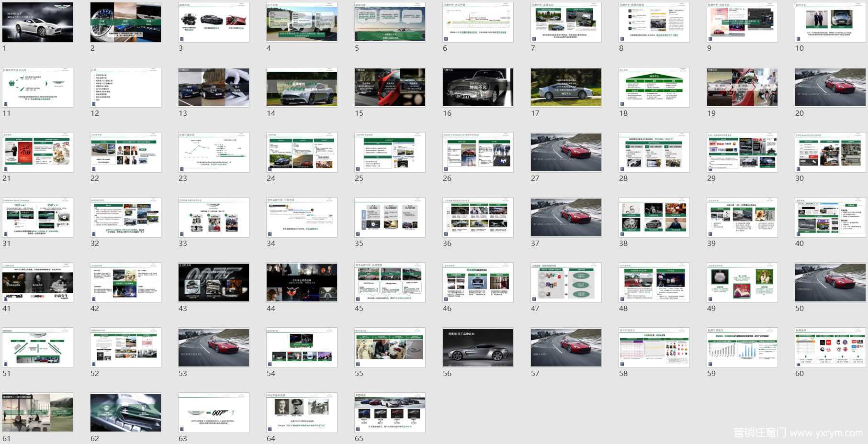868x444 pixels.
Task: Click slide 59 with the bar charts
Action: coord(742,347)
